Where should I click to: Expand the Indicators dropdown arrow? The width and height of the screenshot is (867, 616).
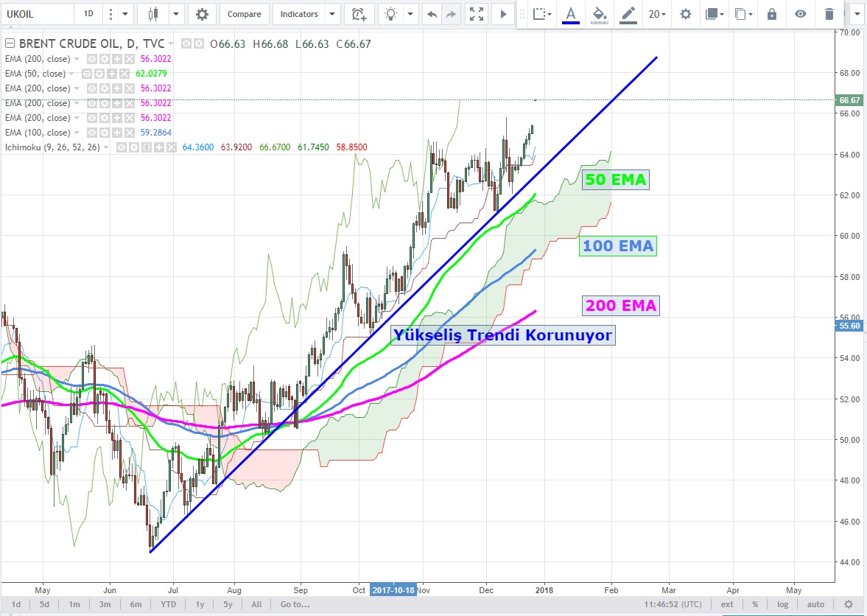332,14
